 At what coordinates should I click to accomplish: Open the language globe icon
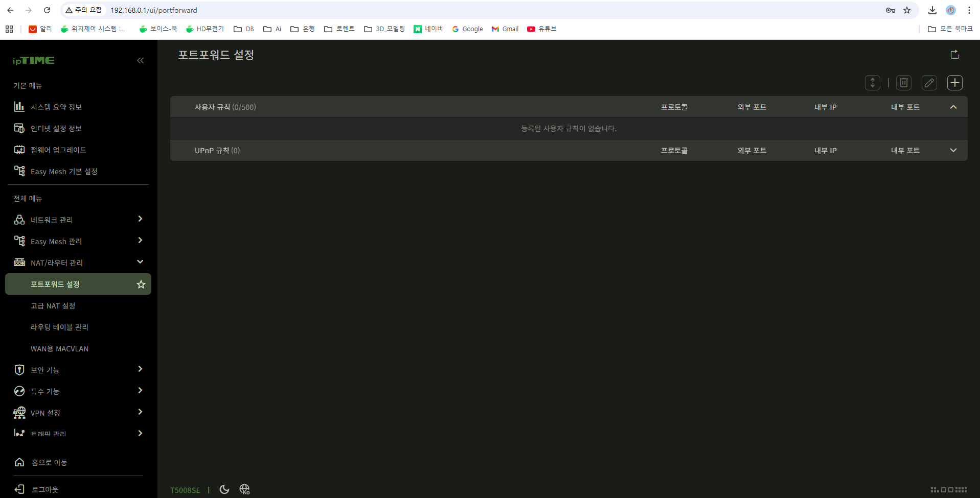pyautogui.click(x=244, y=489)
